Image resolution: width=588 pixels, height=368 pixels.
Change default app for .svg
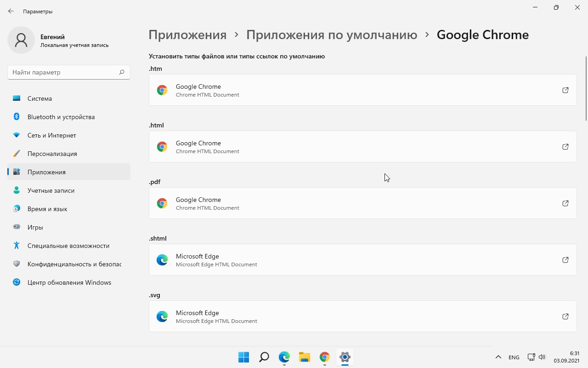362,316
